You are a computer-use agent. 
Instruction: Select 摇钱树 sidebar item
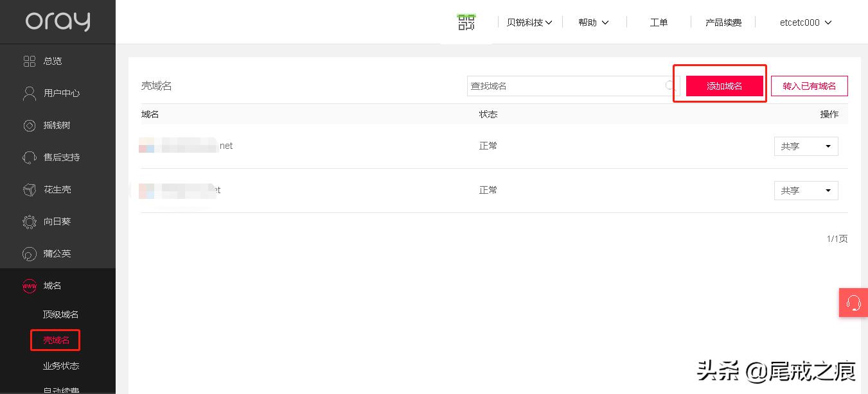pyautogui.click(x=58, y=125)
